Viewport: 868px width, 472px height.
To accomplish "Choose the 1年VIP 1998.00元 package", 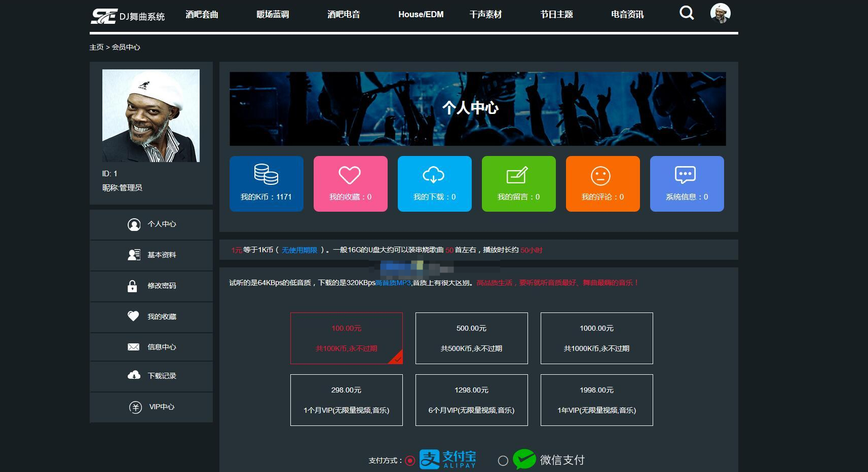I will (596, 400).
